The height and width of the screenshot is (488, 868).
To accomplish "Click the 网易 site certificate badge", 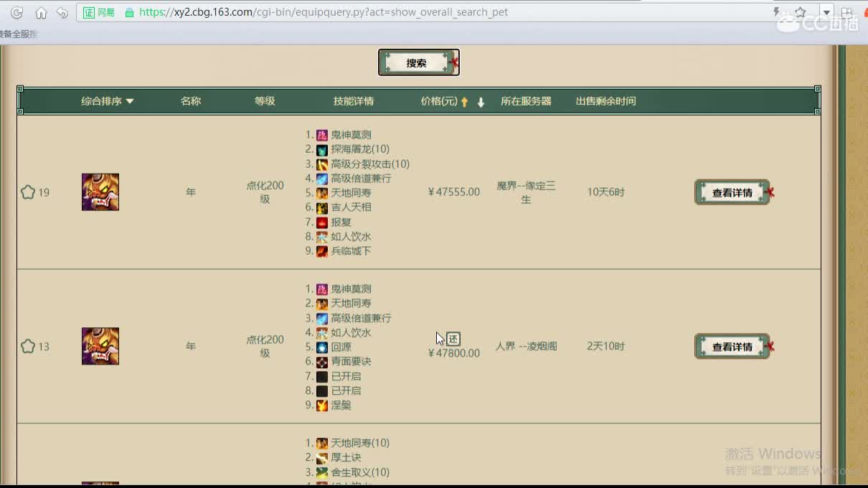I will click(x=99, y=12).
